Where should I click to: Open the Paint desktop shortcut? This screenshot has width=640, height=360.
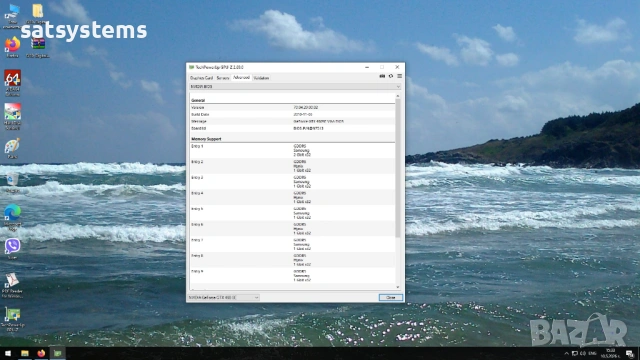pyautogui.click(x=13, y=149)
